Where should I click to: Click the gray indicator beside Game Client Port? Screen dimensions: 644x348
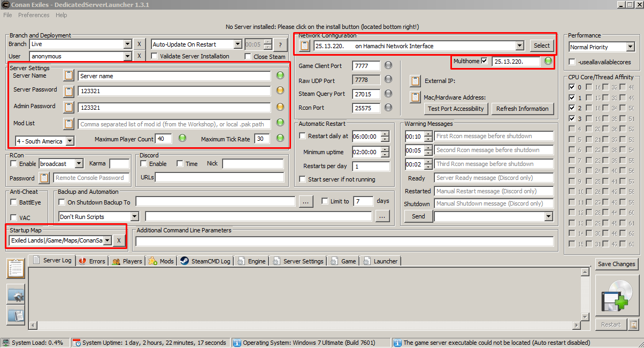[x=388, y=65]
